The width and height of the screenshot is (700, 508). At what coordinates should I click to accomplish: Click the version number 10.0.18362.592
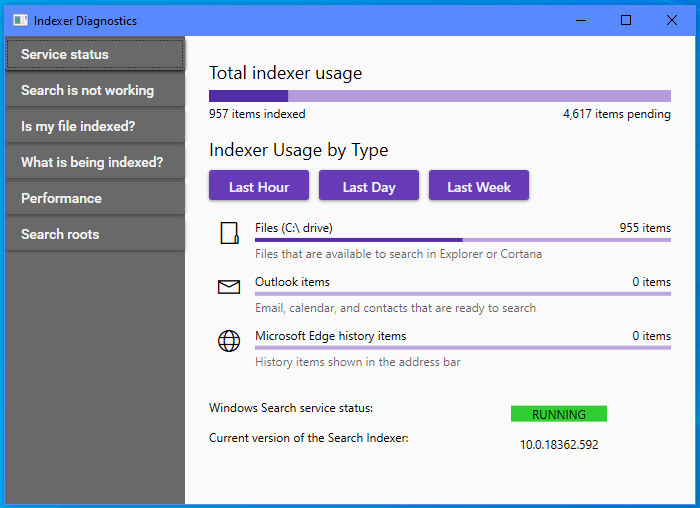559,445
